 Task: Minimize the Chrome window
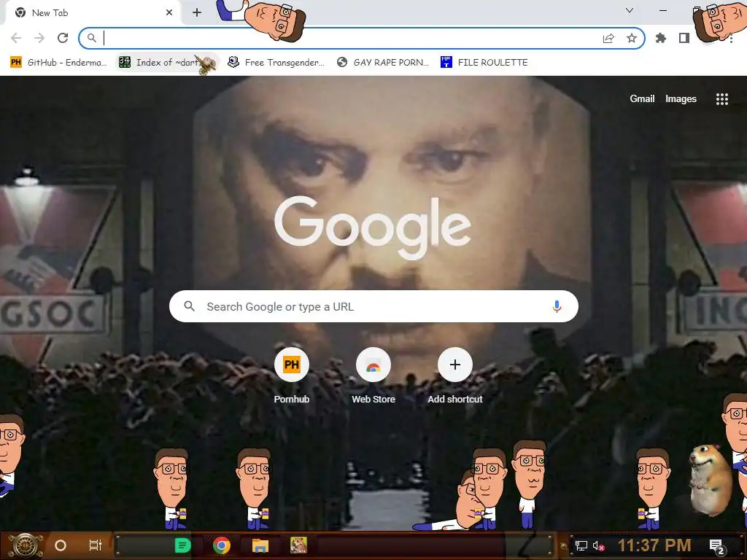[x=662, y=10]
